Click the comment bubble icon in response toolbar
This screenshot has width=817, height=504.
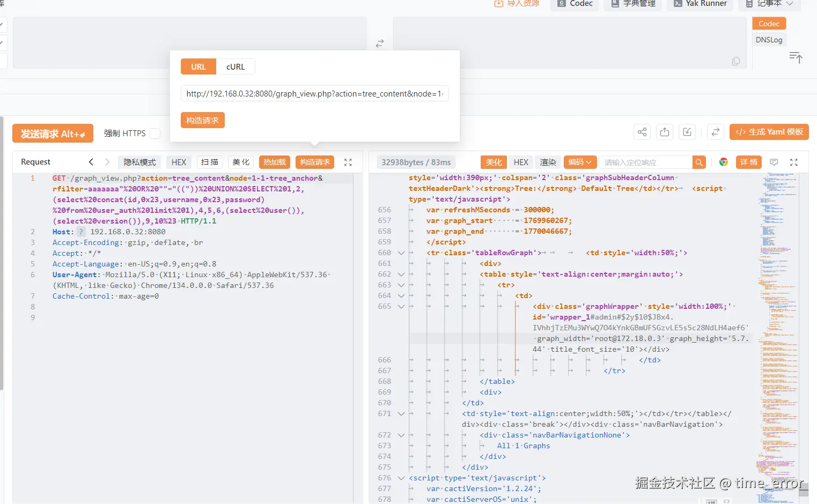point(774,162)
